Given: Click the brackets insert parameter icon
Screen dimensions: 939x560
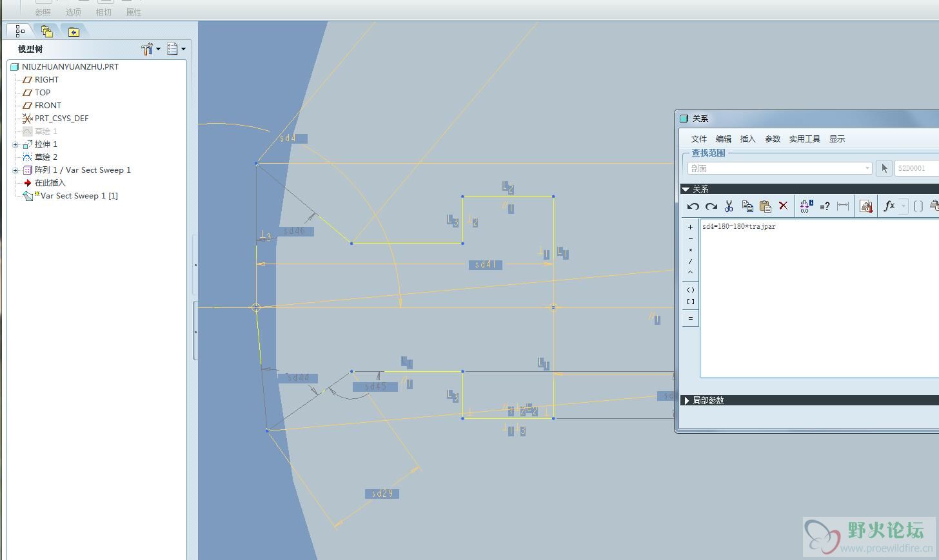Looking at the screenshot, I should pyautogui.click(x=918, y=206).
